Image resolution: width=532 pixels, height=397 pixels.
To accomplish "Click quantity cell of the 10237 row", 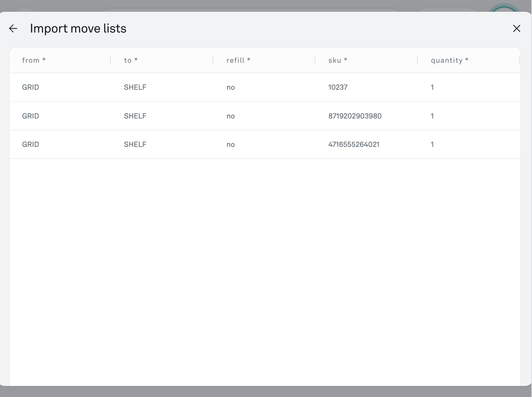I will coord(432,87).
